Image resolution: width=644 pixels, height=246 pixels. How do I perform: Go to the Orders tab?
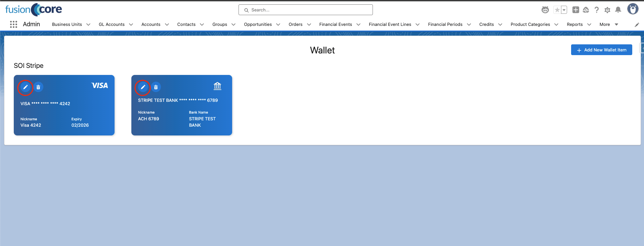click(x=296, y=25)
